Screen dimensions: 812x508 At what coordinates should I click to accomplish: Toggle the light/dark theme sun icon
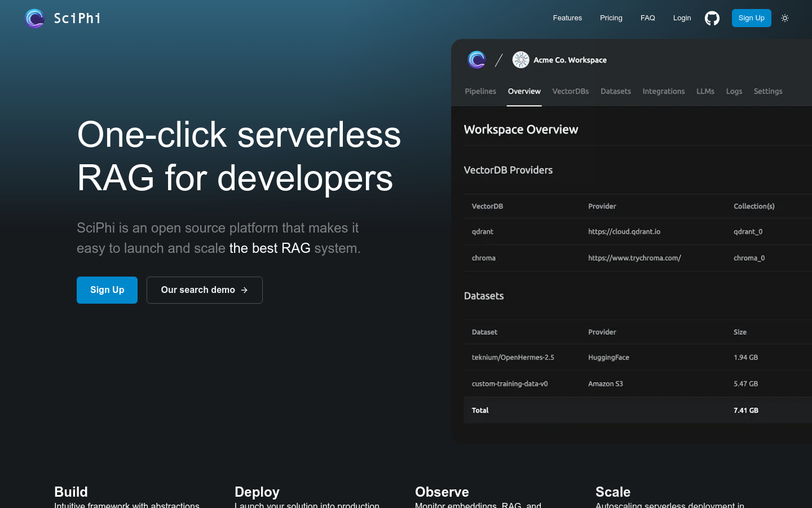tap(785, 18)
